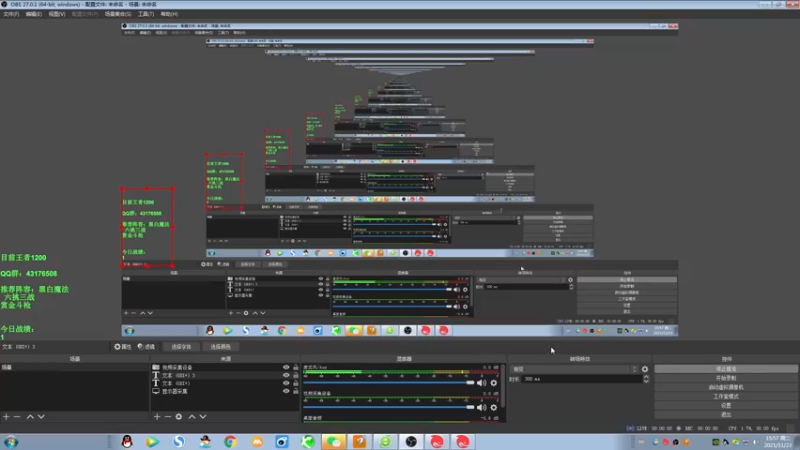
Task: Select the 场景 entry in the Scenes list
Action: (x=74, y=367)
